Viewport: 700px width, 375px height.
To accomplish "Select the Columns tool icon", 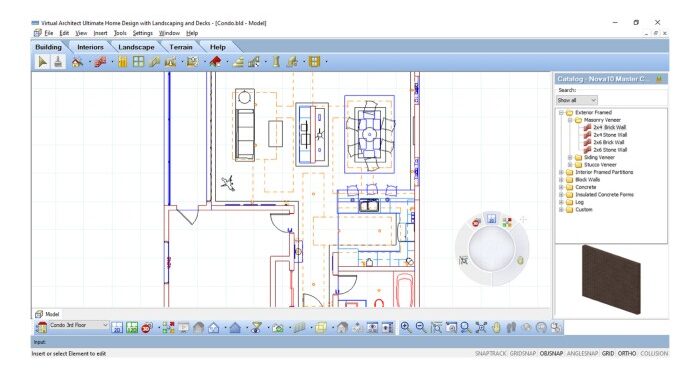I will pyautogui.click(x=276, y=62).
